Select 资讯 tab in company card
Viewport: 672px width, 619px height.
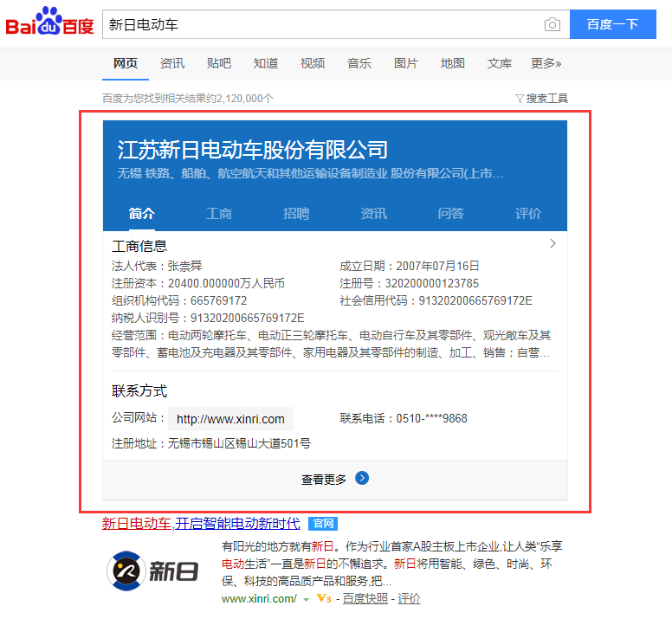(374, 213)
